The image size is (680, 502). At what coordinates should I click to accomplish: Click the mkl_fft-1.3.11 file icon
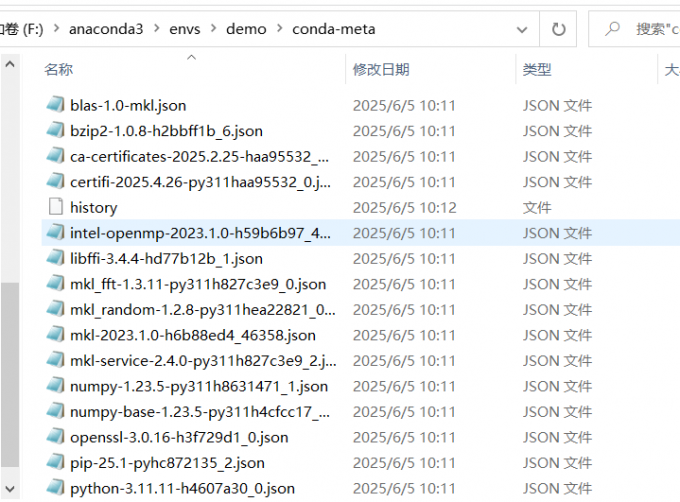(56, 284)
